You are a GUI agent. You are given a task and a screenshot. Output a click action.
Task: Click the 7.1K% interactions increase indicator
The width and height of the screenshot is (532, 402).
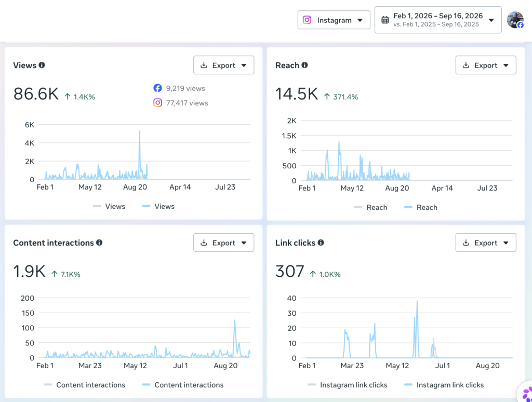click(x=66, y=274)
